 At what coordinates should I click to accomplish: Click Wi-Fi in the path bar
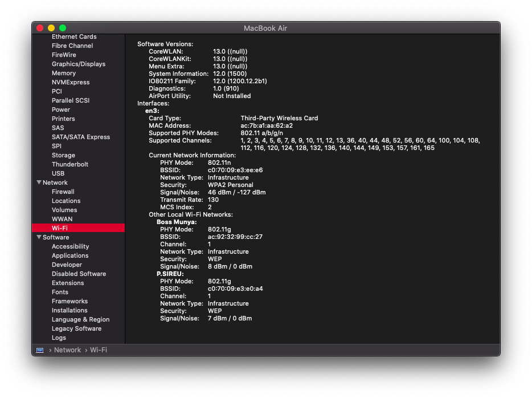pos(99,350)
